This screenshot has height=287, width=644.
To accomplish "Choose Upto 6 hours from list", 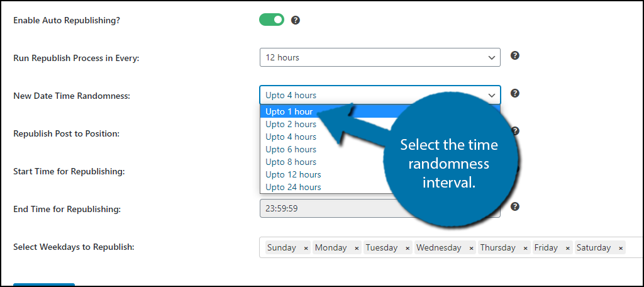I will [x=291, y=149].
